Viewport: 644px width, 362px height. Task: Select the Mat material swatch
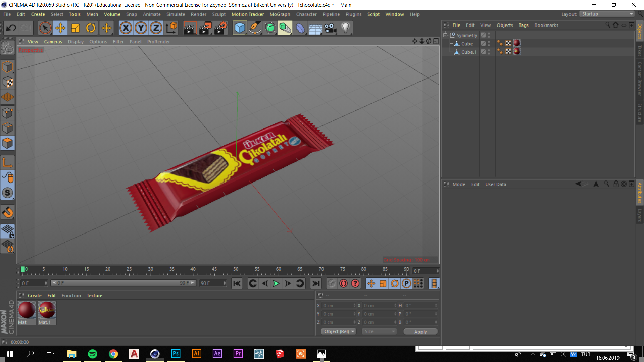pos(27,312)
